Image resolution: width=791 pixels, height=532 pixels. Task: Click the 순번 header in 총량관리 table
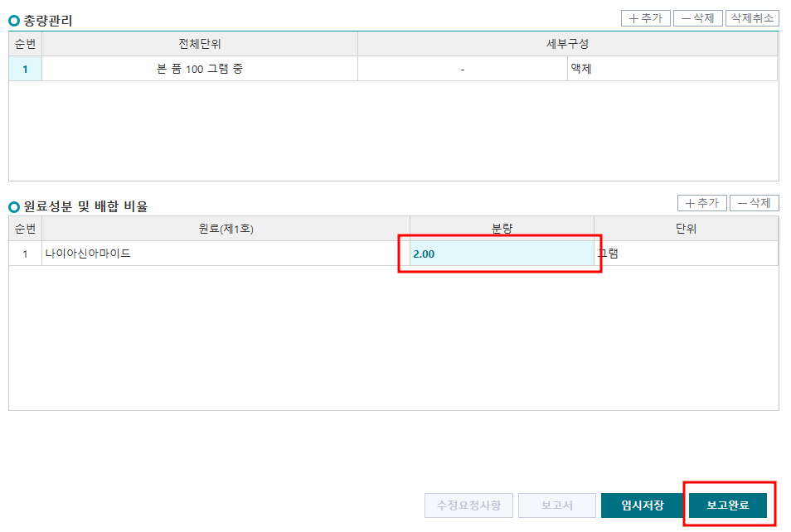click(25, 44)
